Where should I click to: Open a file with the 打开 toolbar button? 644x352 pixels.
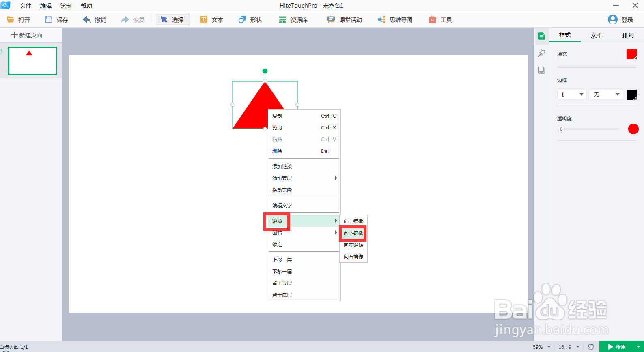coord(19,20)
